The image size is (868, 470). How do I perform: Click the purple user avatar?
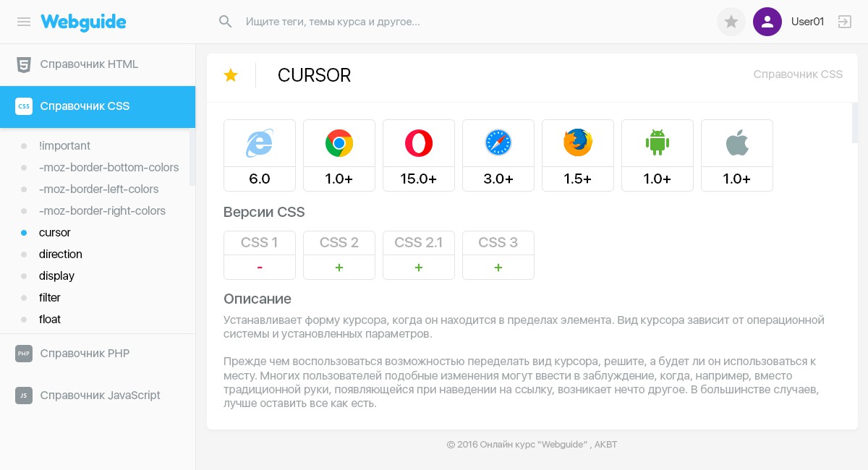767,22
